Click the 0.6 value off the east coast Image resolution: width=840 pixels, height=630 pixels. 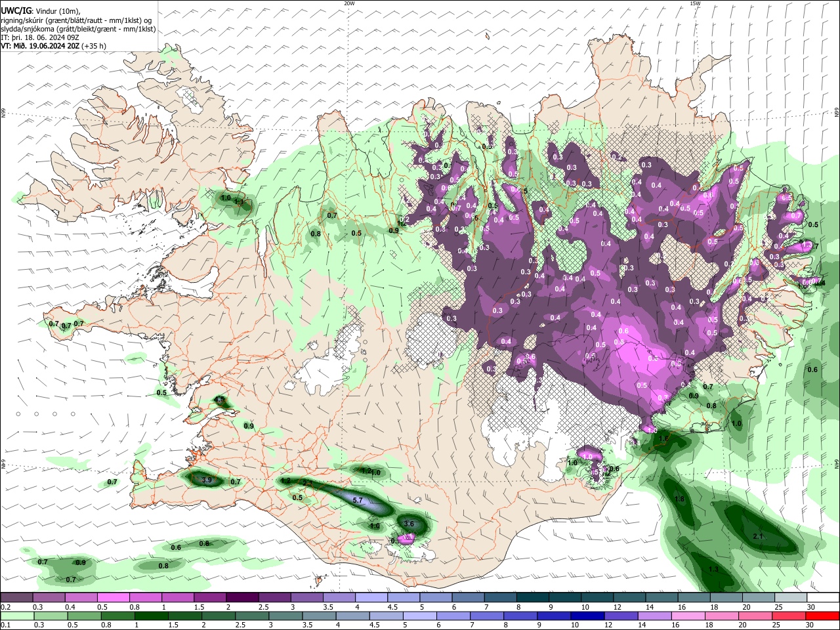click(812, 369)
